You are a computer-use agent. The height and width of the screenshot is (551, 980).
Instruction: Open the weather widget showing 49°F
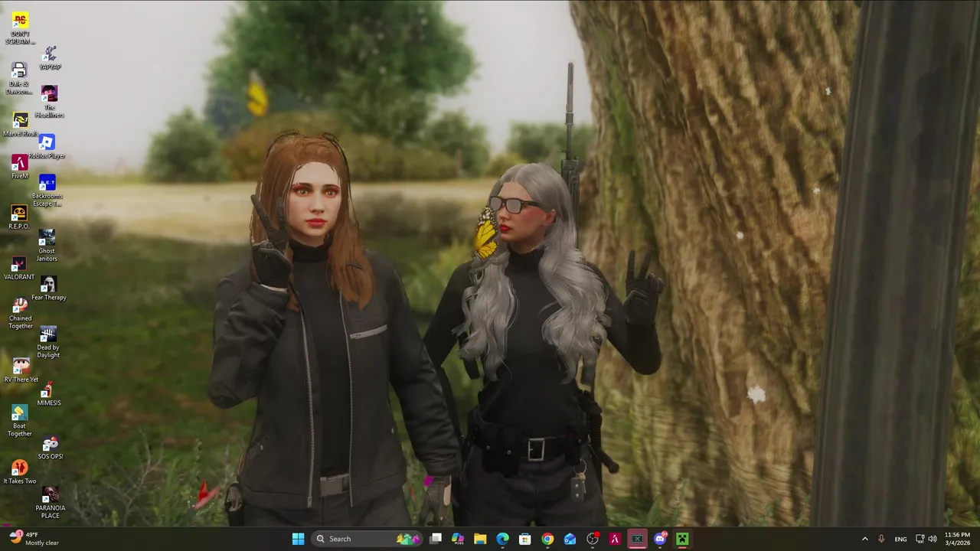(x=34, y=539)
